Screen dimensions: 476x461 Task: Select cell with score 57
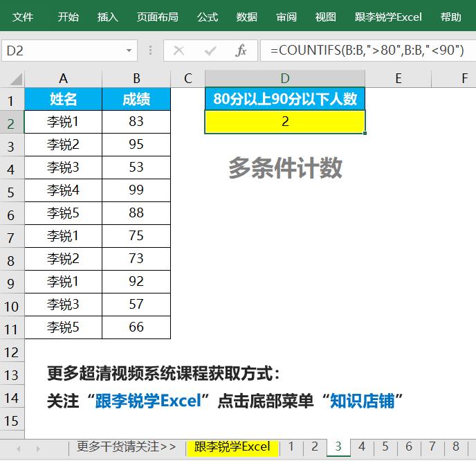pos(136,305)
